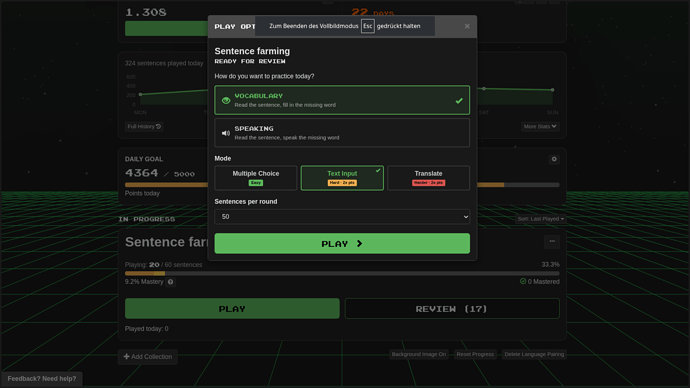Click the Vocabulary checkmark icon
This screenshot has width=690, height=388.
click(459, 101)
